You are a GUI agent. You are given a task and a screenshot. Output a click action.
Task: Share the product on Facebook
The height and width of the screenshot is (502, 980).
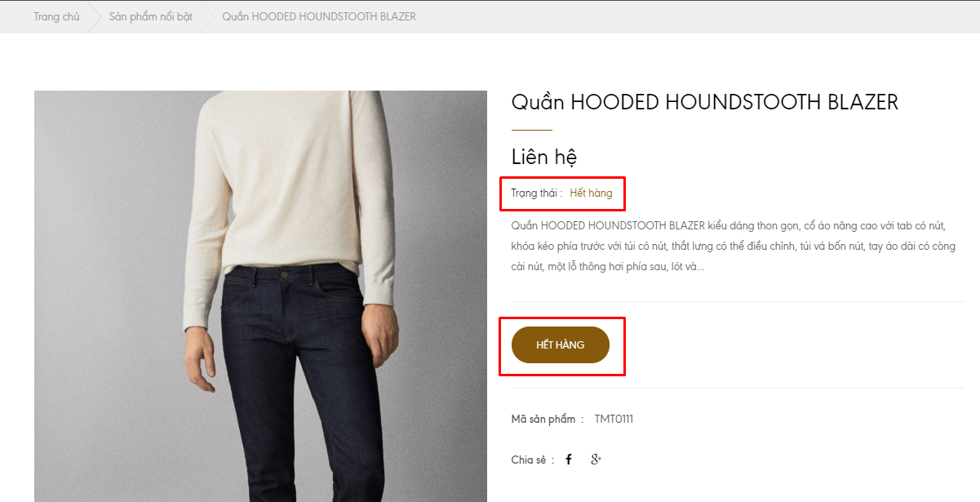tap(569, 460)
